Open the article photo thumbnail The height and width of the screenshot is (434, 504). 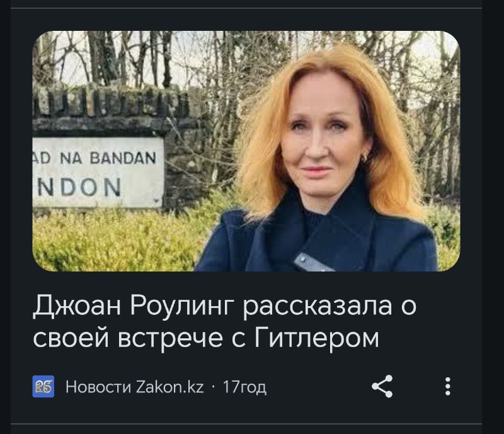[246, 151]
